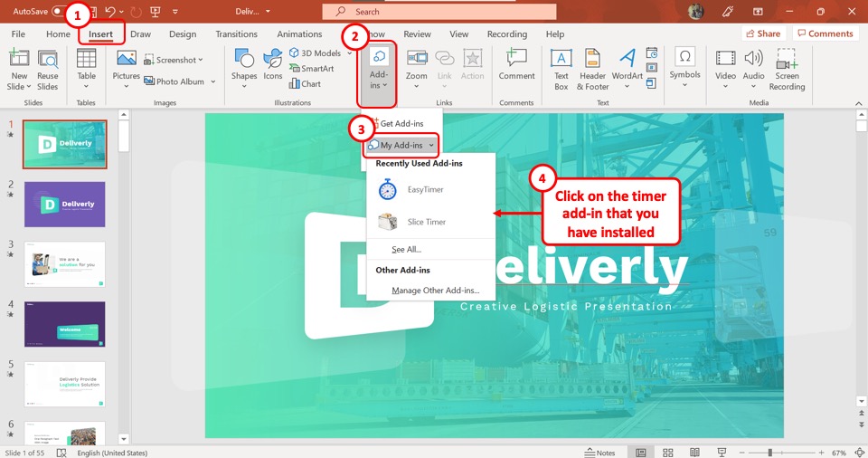Open Photo Album tool
The width and height of the screenshot is (868, 458).
(x=174, y=81)
